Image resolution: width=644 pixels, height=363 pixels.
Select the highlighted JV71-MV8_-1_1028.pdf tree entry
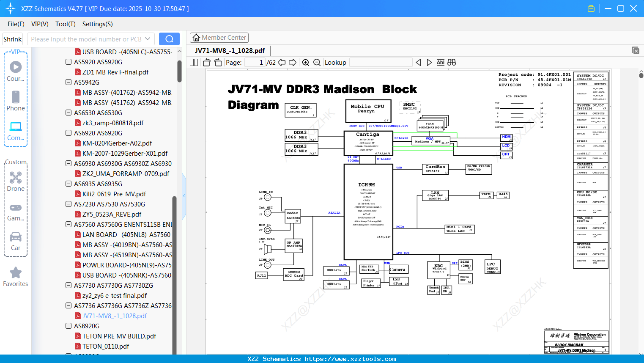coord(115,316)
